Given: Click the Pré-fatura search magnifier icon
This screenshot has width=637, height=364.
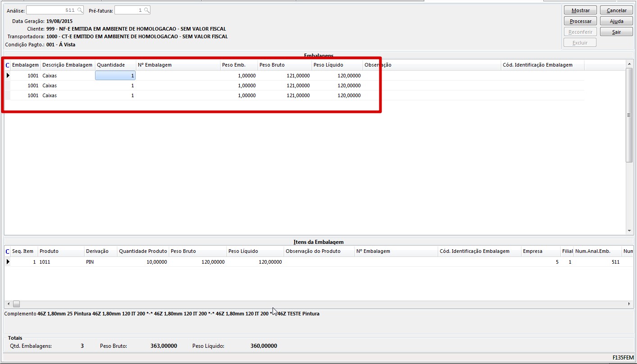Looking at the screenshot, I should click(x=146, y=10).
